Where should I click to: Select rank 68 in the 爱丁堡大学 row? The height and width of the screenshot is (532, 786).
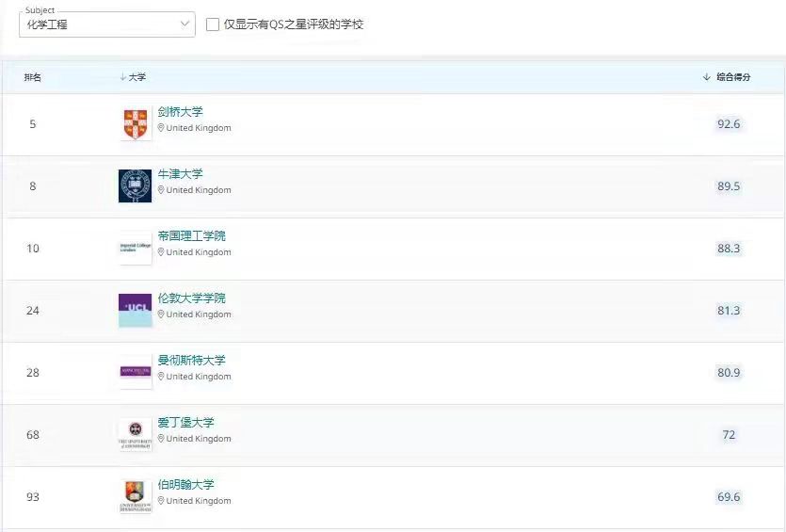click(33, 435)
